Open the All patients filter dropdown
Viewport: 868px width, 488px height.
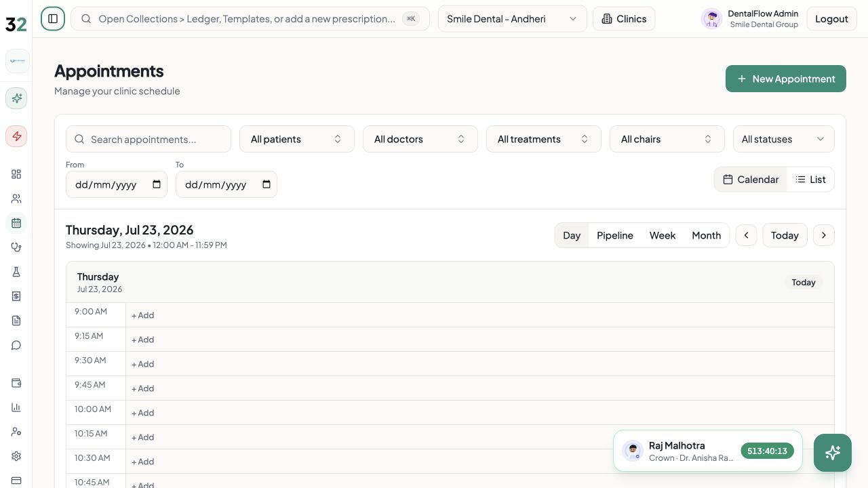point(297,139)
